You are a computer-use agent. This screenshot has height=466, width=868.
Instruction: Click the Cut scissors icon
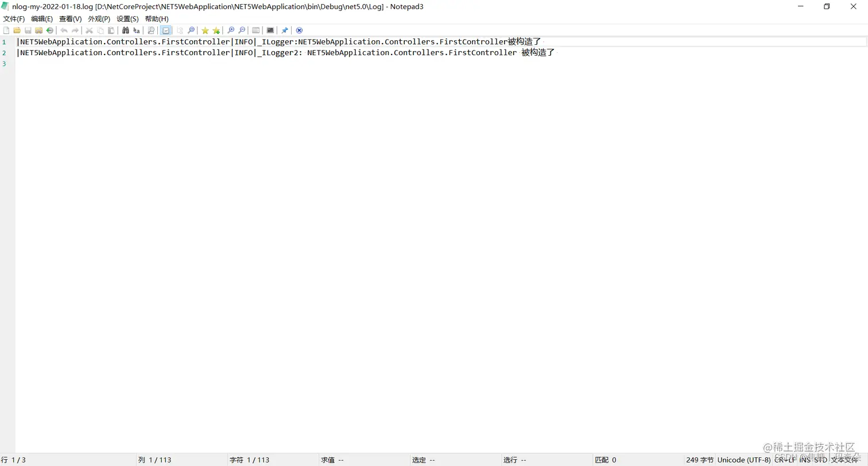[x=89, y=30]
